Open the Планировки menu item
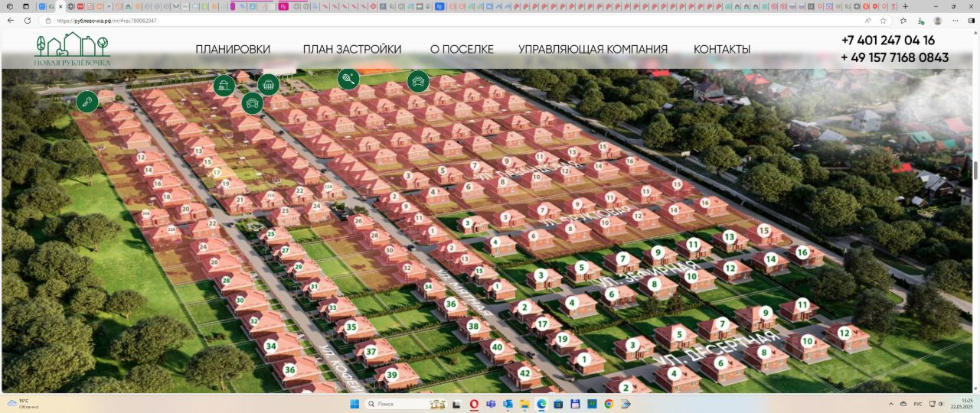The image size is (980, 413). [x=233, y=49]
